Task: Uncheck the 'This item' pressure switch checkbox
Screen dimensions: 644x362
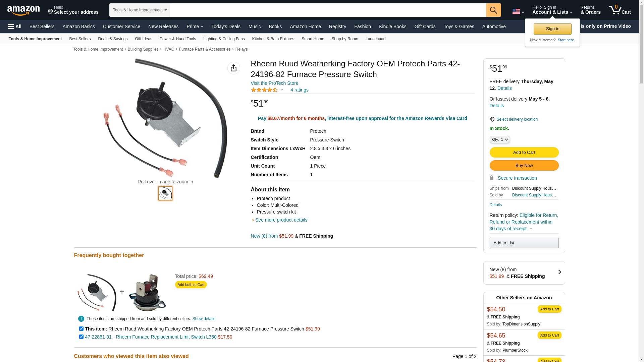Action: [81, 329]
